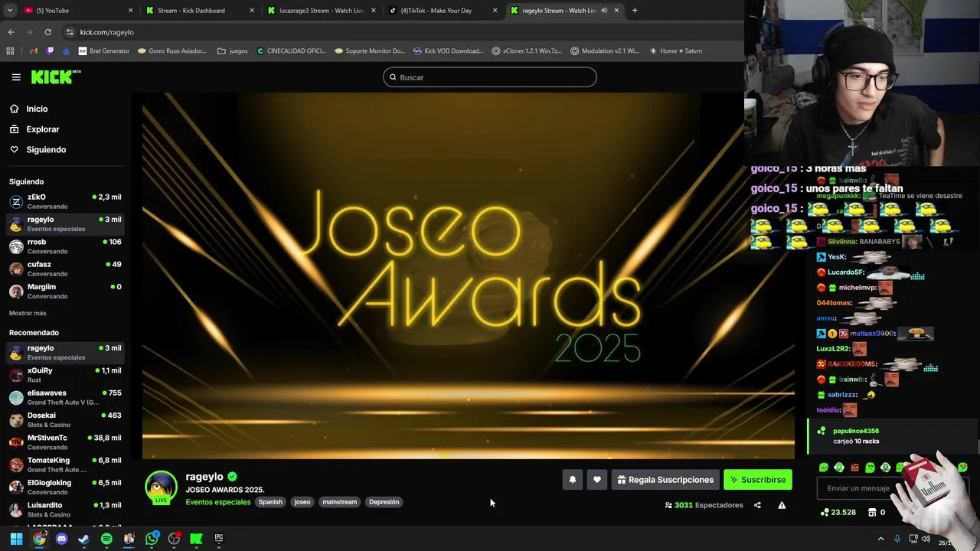Go to Inicio in the sidebar
The width and height of the screenshot is (980, 551).
pos(37,109)
